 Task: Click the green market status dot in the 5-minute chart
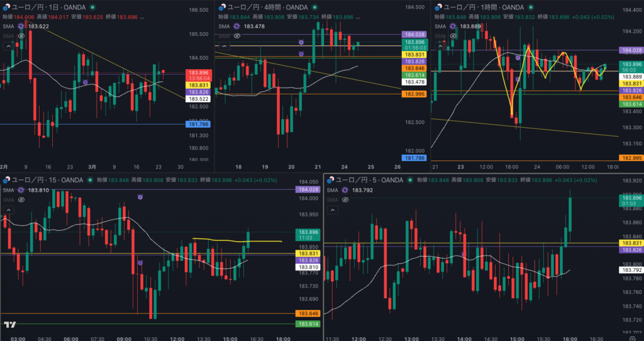tap(410, 180)
